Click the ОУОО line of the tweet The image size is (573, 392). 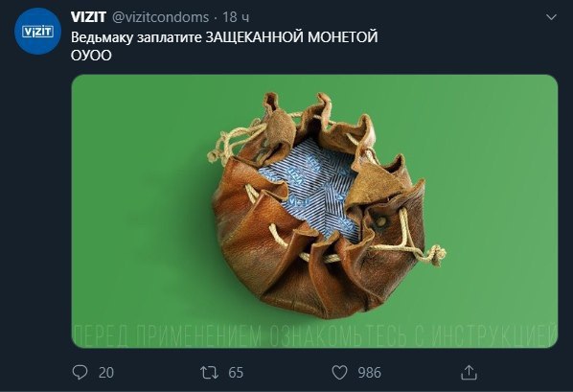(x=91, y=56)
